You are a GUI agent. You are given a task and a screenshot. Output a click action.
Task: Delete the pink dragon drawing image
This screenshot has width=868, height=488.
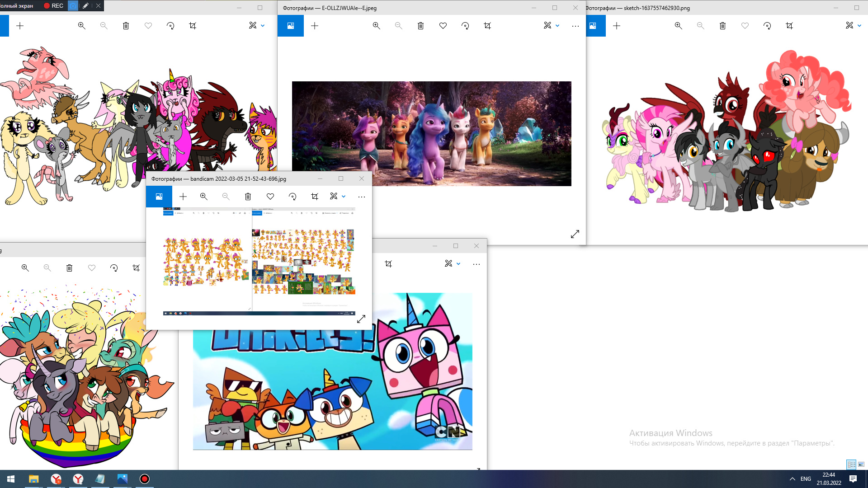tap(126, 26)
